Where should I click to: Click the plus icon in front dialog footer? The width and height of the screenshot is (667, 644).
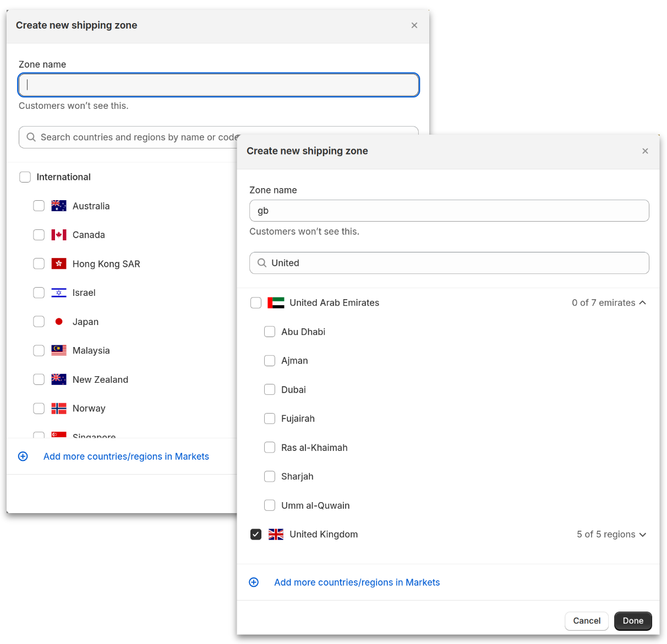(254, 582)
